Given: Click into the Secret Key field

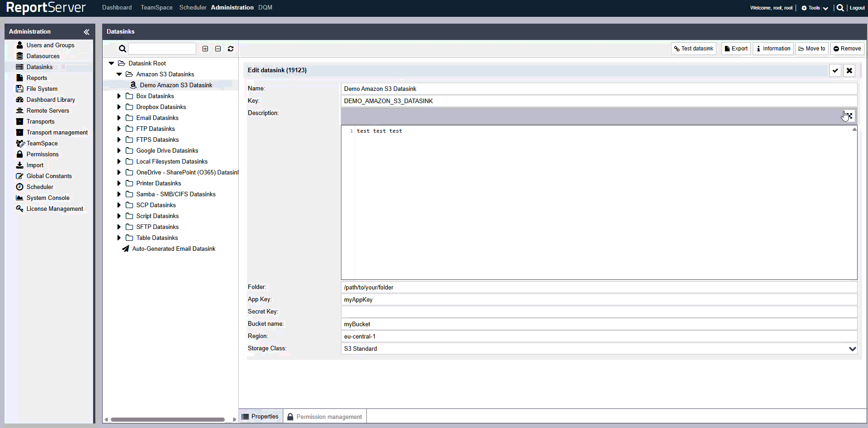Looking at the screenshot, I should point(598,312).
